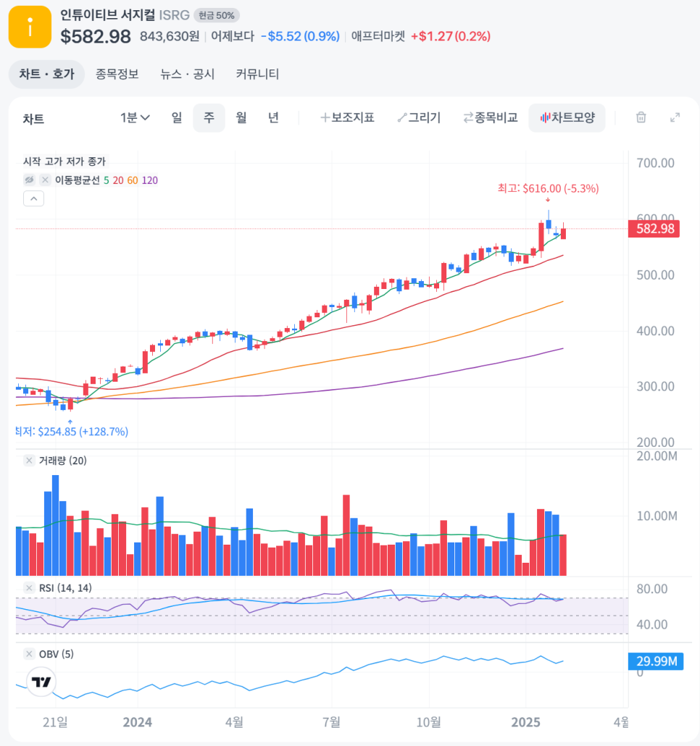Screen dimensions: 700x746
Task: Click the 7월 label on time axis
Action: (332, 722)
